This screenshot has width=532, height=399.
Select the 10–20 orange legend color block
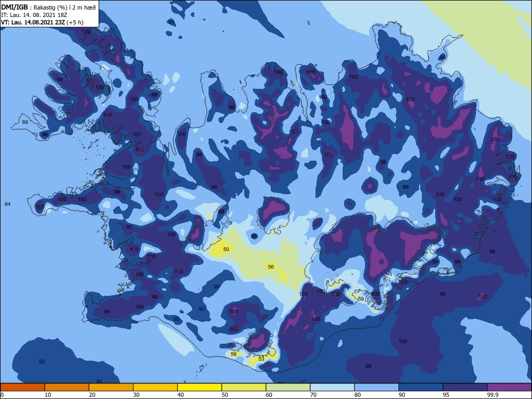(67, 387)
